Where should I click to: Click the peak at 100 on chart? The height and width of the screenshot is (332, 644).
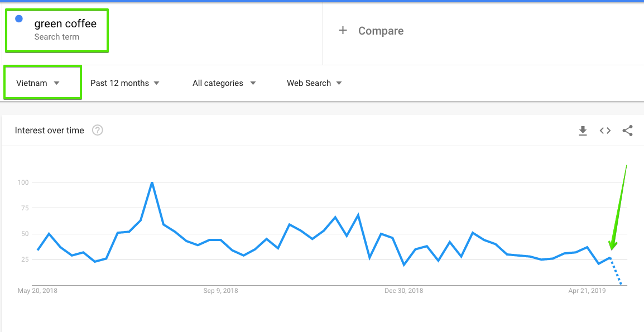click(x=152, y=182)
